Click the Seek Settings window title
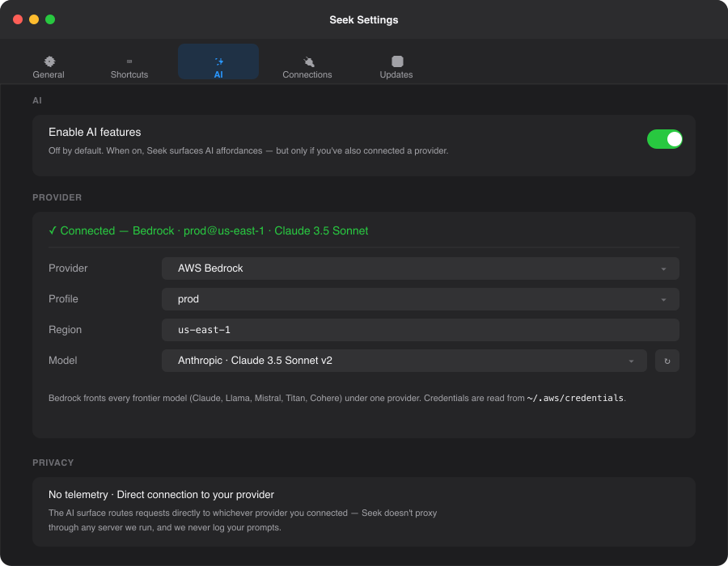The height and width of the screenshot is (566, 728). click(363, 20)
